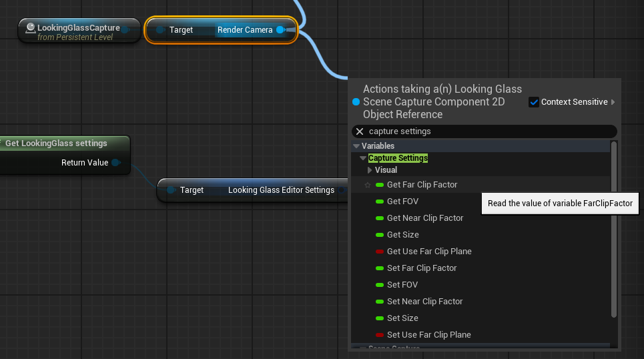
Task: Click the LookingGlassCapture node output pin
Action: 125,29
